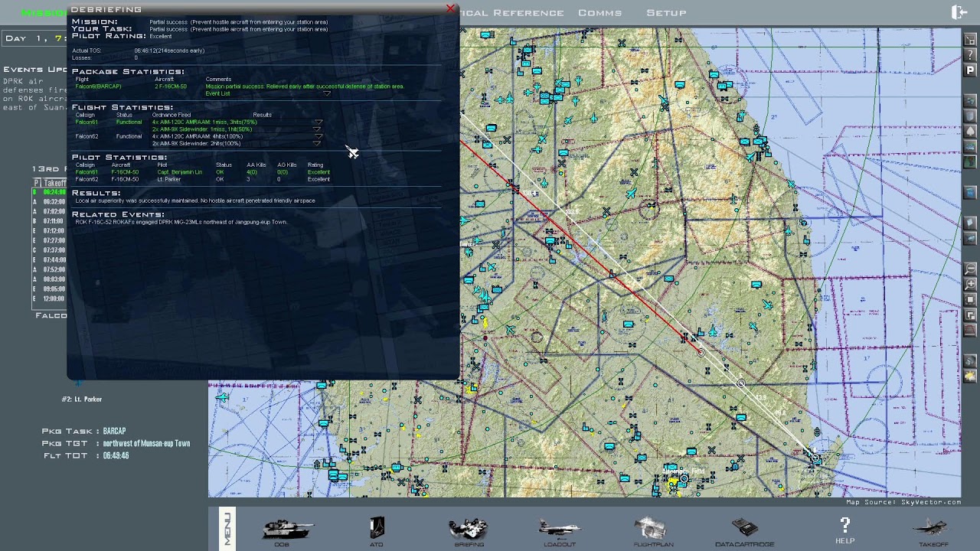
Task: Select the 07:44:00 takeoff row
Action: 50,260
